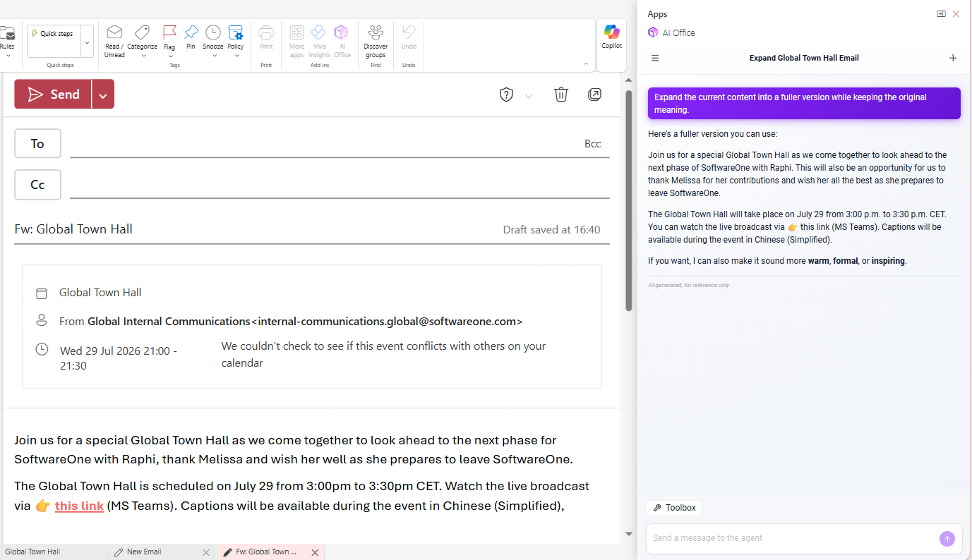972x560 pixels.
Task: Expand the Quick steps gallery dropdown
Action: tap(88, 42)
